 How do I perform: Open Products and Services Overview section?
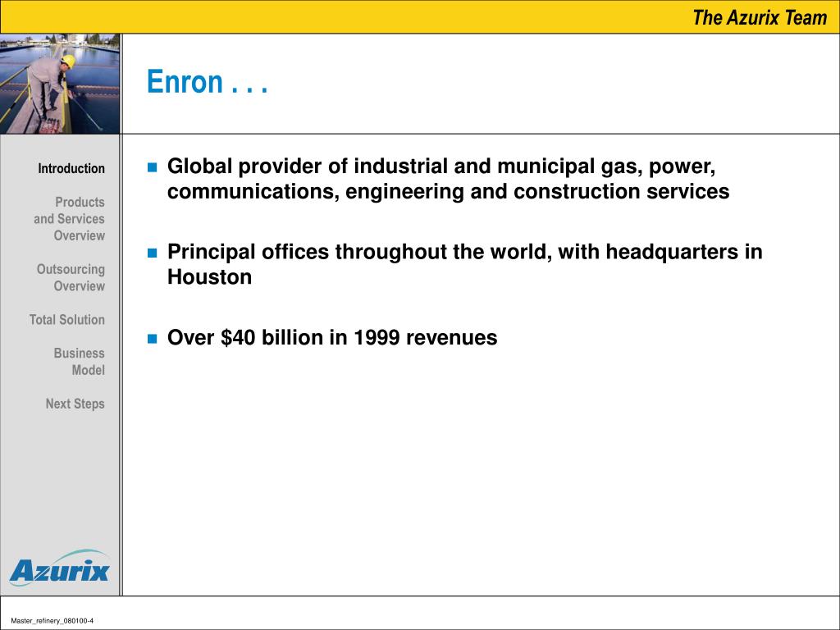[x=69, y=218]
